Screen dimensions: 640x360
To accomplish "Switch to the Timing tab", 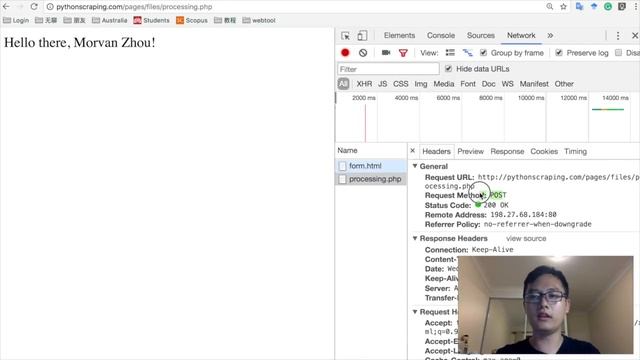I will 576,151.
